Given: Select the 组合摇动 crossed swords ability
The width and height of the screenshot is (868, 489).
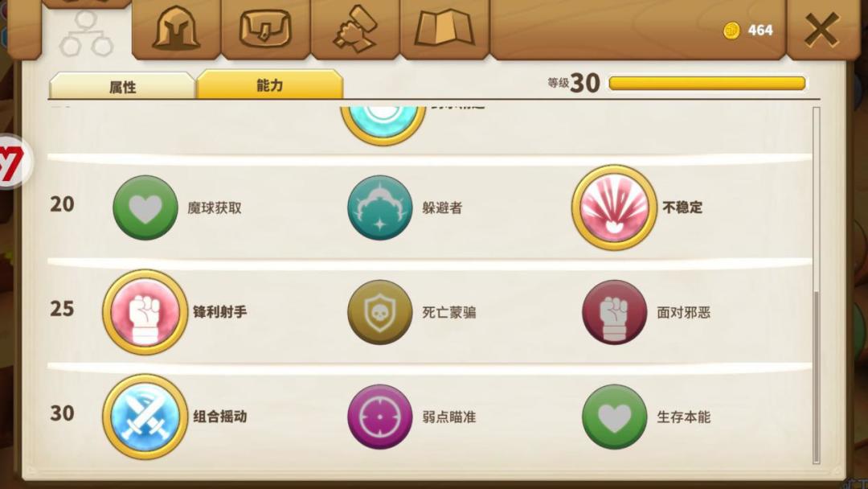Looking at the screenshot, I should [145, 417].
